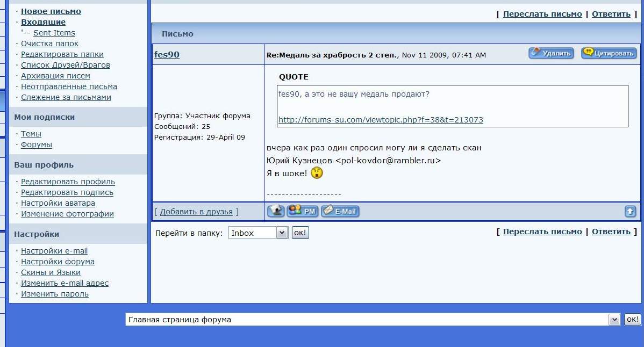The image size is (644, 347).
Task: Click Добавить в друзья link
Action: pos(196,212)
